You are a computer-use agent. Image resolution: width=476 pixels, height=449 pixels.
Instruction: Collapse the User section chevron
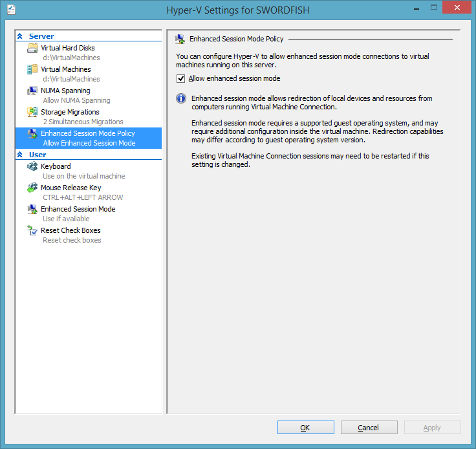[x=20, y=155]
